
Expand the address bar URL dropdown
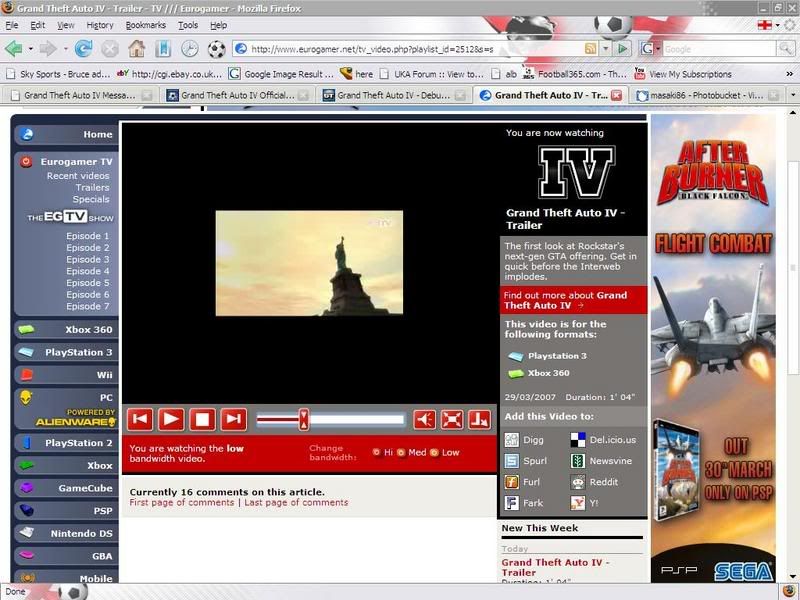coord(606,49)
